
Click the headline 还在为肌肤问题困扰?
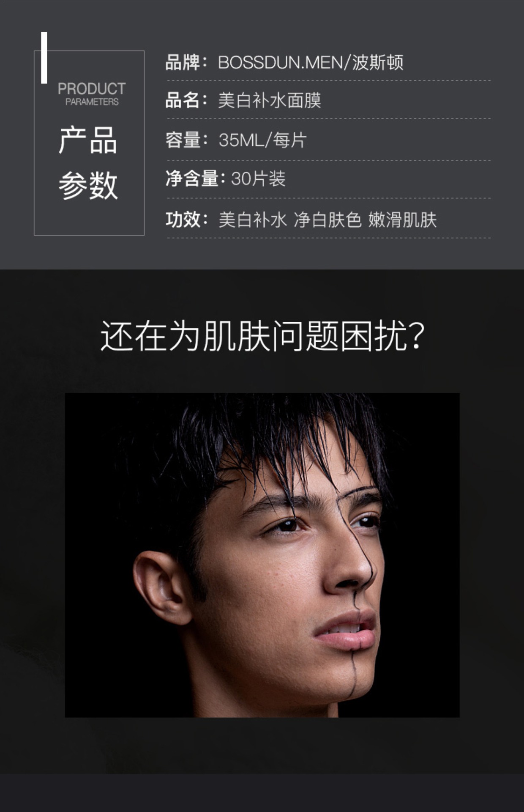[262, 336]
